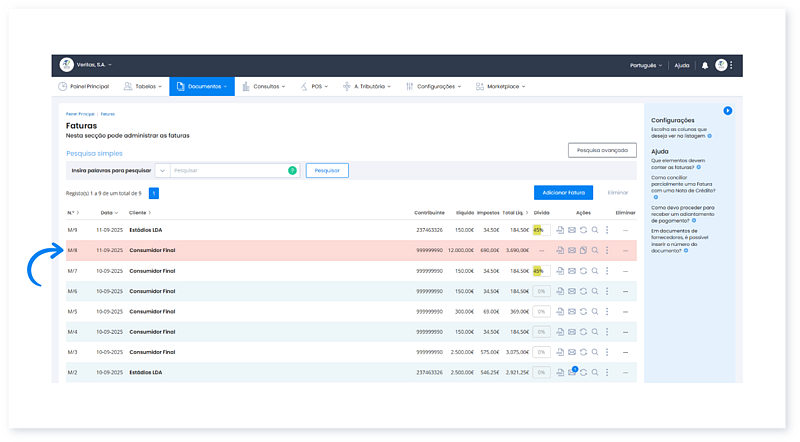
Task: Open the notifications bell
Action: [705, 65]
